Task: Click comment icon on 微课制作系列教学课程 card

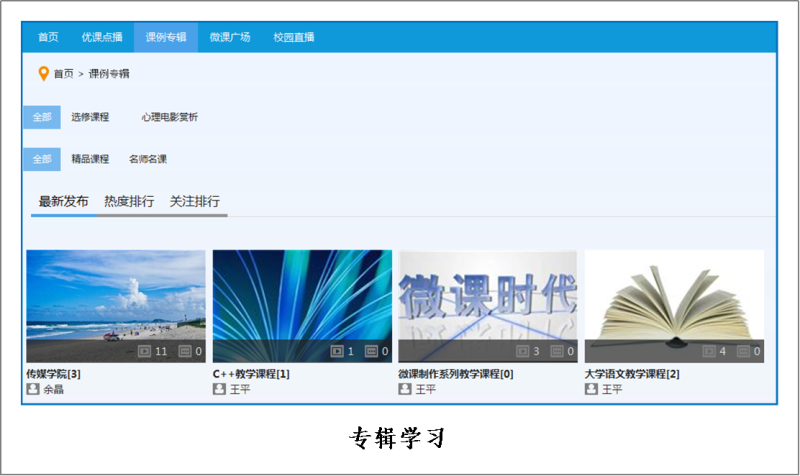Action: coord(557,351)
